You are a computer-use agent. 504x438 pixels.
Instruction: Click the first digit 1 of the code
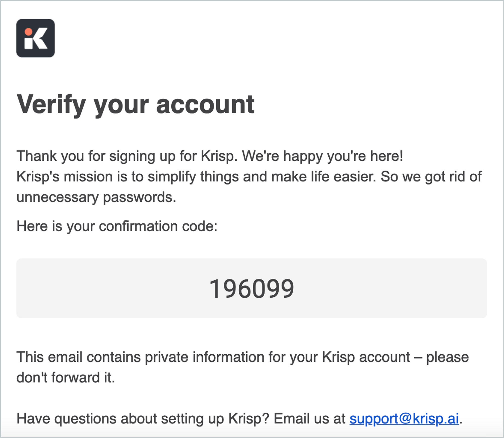pyautogui.click(x=215, y=289)
